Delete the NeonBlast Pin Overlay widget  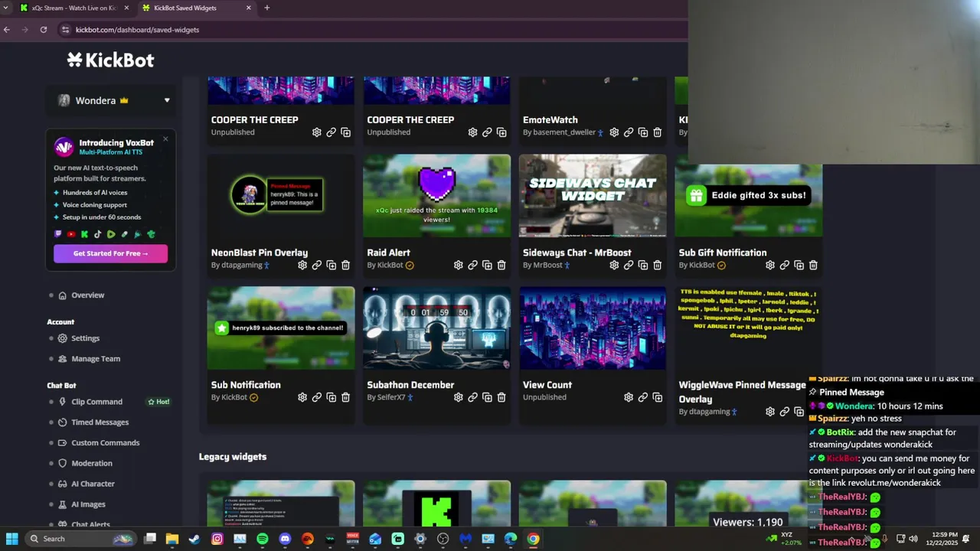coord(345,265)
